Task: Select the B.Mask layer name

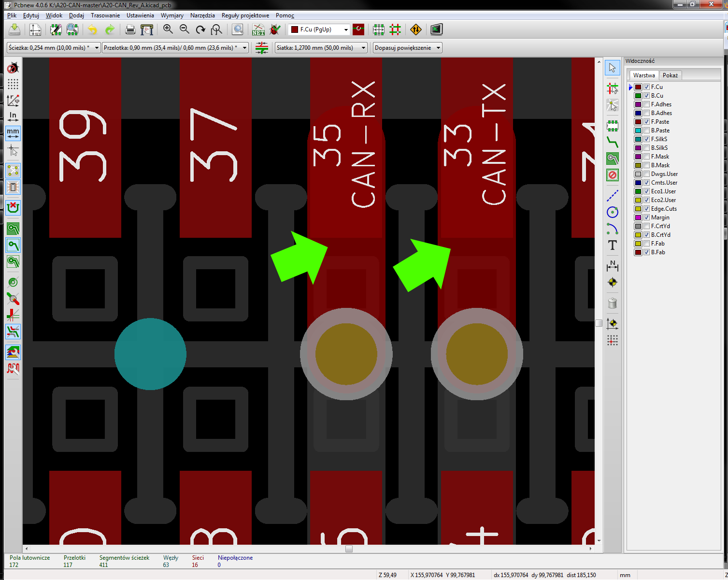Action: [660, 165]
